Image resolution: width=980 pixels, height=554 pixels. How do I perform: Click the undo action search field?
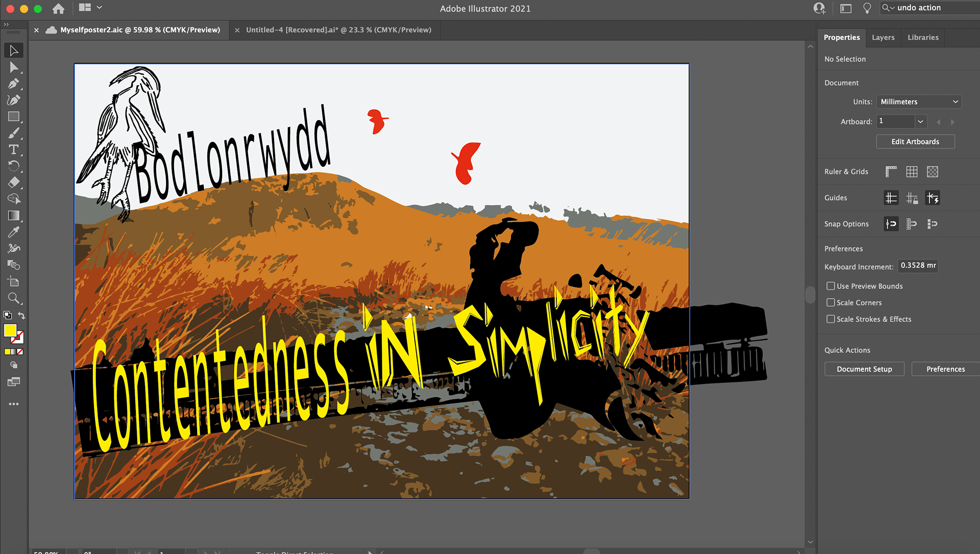[930, 8]
